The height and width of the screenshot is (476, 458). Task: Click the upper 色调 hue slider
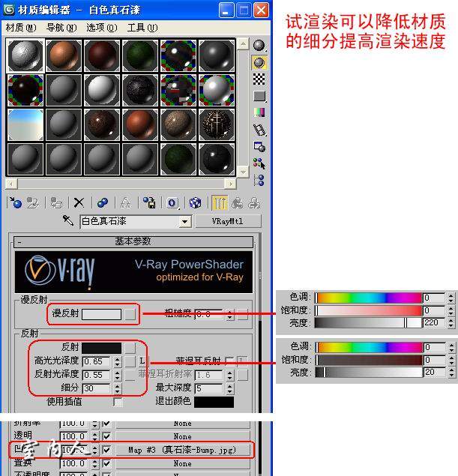pos(368,298)
